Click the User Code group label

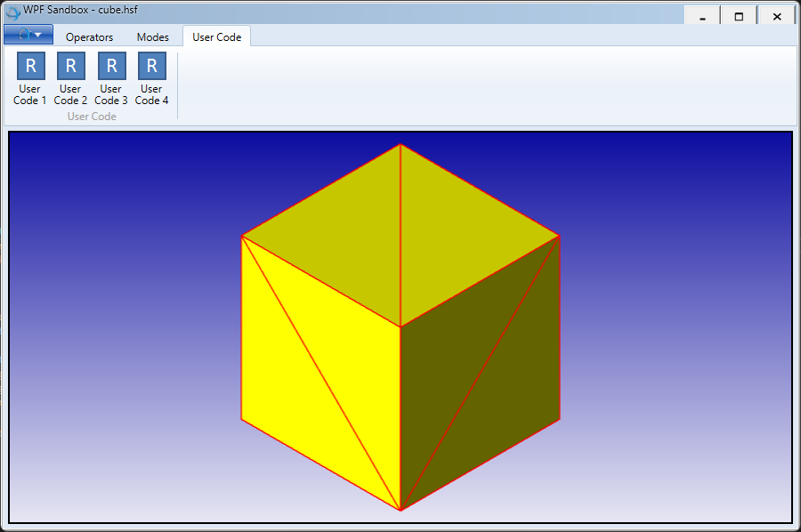(91, 117)
